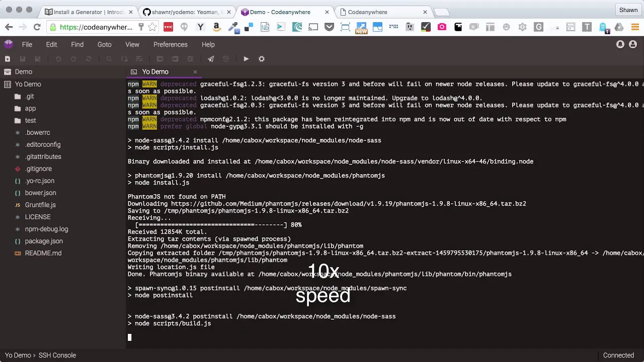Click the eyedropper color picker extension

coord(232,27)
